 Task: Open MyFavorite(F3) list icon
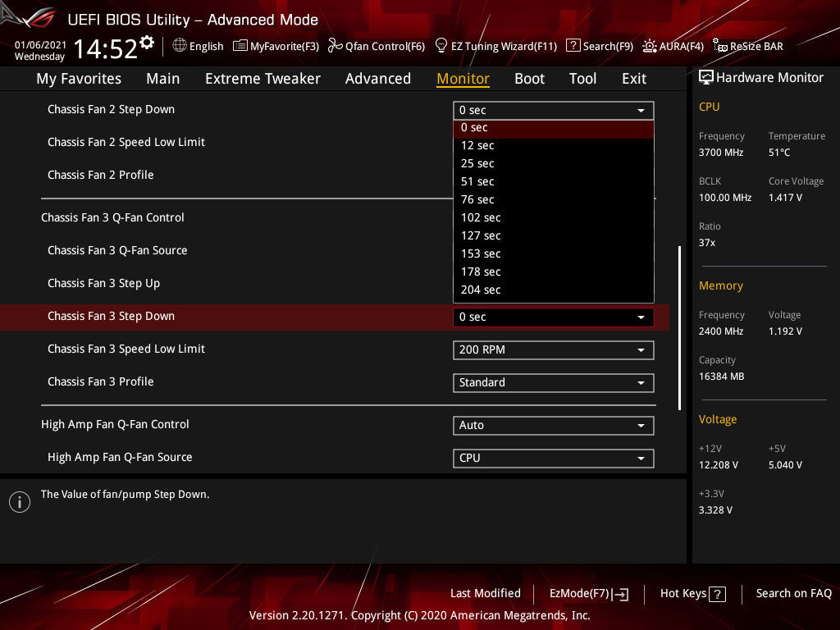tap(240, 46)
